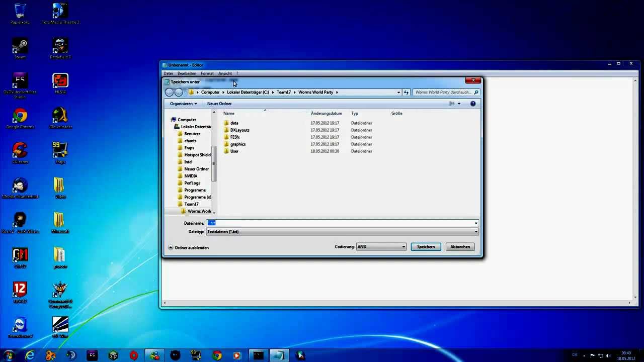Select Hotspot Shield folder in tree
The width and height of the screenshot is (644, 362).
(x=197, y=155)
